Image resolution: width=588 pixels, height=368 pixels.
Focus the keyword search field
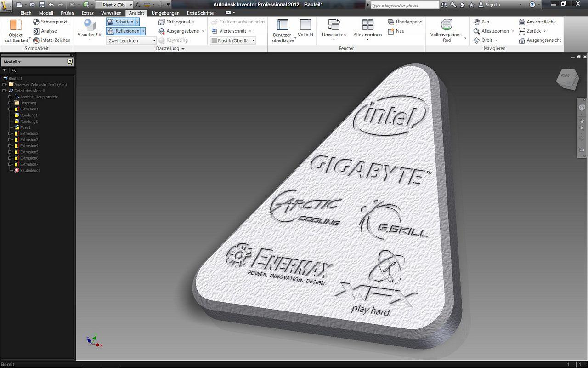(x=404, y=5)
